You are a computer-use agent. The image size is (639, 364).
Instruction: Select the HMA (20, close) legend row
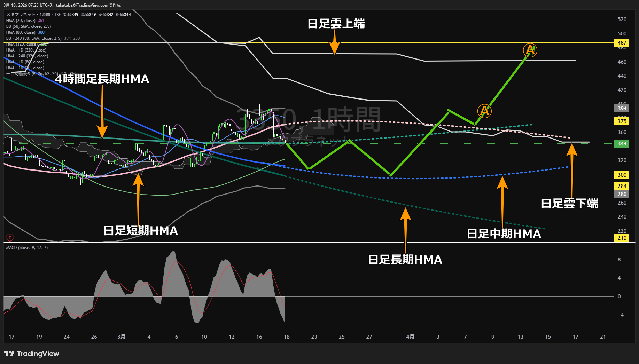point(25,21)
